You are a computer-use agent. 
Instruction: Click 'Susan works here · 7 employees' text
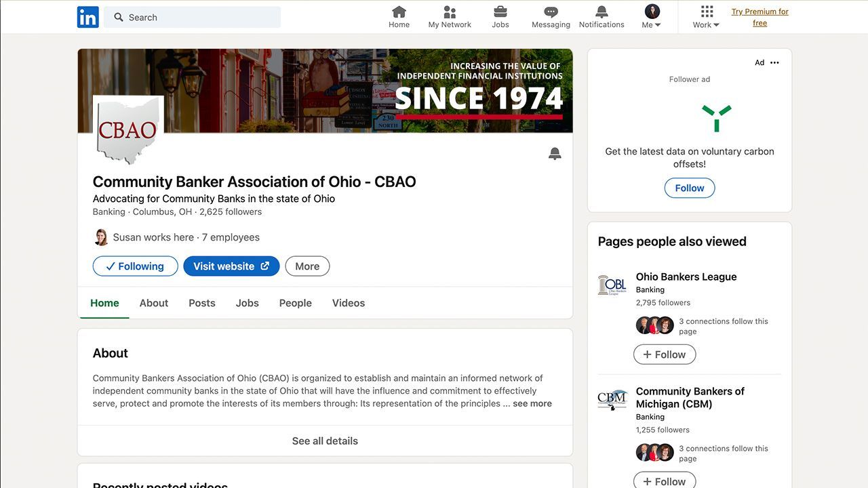(x=186, y=237)
